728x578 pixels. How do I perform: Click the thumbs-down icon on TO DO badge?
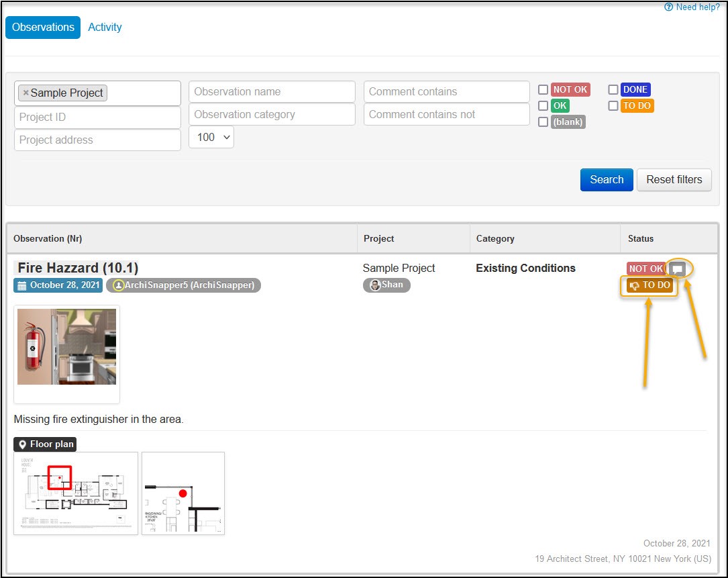coord(634,286)
